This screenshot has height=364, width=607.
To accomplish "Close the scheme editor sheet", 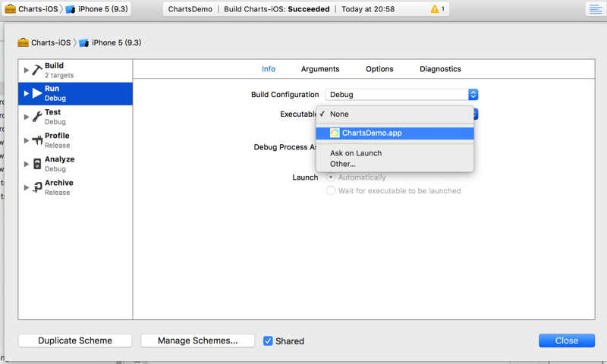I will [567, 340].
